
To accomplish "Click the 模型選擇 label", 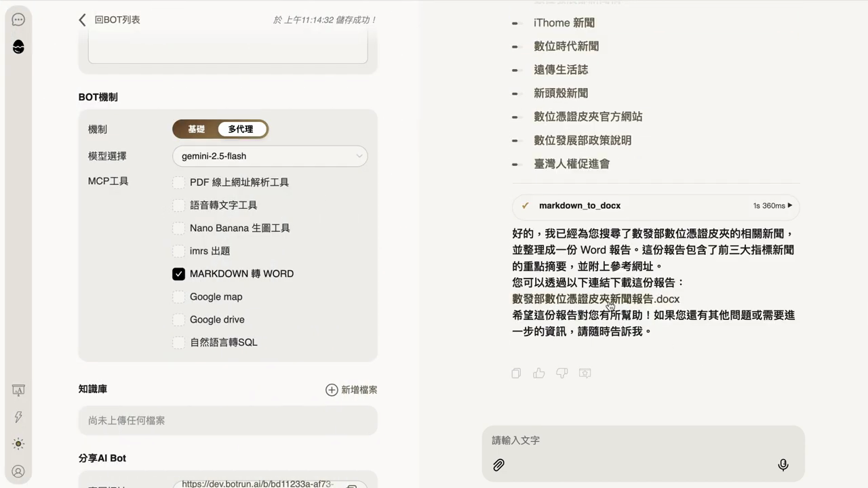I will coord(107,156).
